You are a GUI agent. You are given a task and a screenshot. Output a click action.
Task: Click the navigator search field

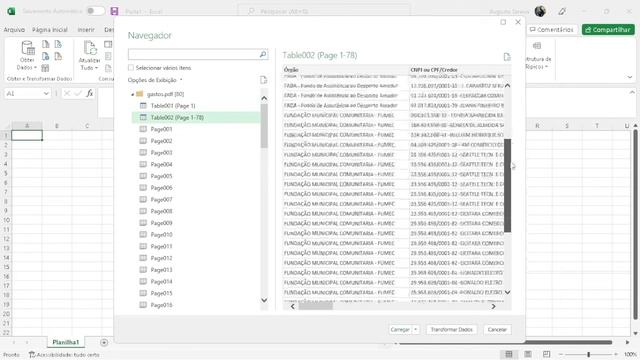[x=193, y=54]
